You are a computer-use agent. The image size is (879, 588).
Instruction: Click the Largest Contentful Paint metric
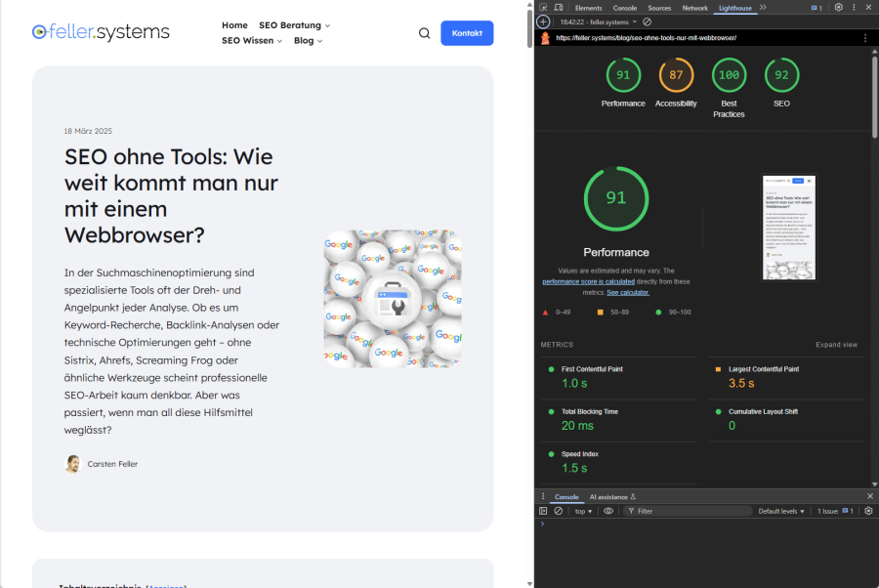[786, 378]
